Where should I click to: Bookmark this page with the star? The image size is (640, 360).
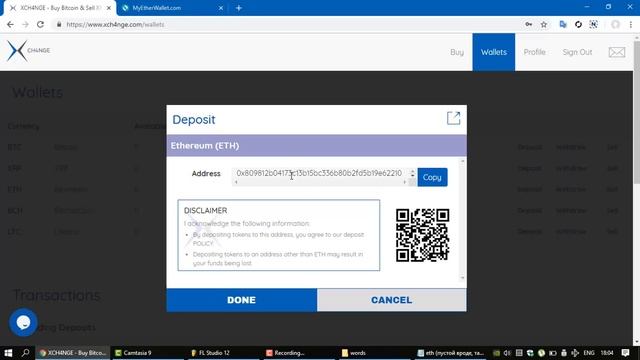(544, 24)
